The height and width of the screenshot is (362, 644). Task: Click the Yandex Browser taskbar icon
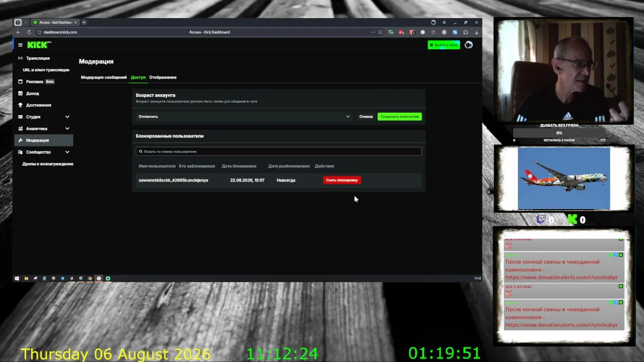click(99, 278)
